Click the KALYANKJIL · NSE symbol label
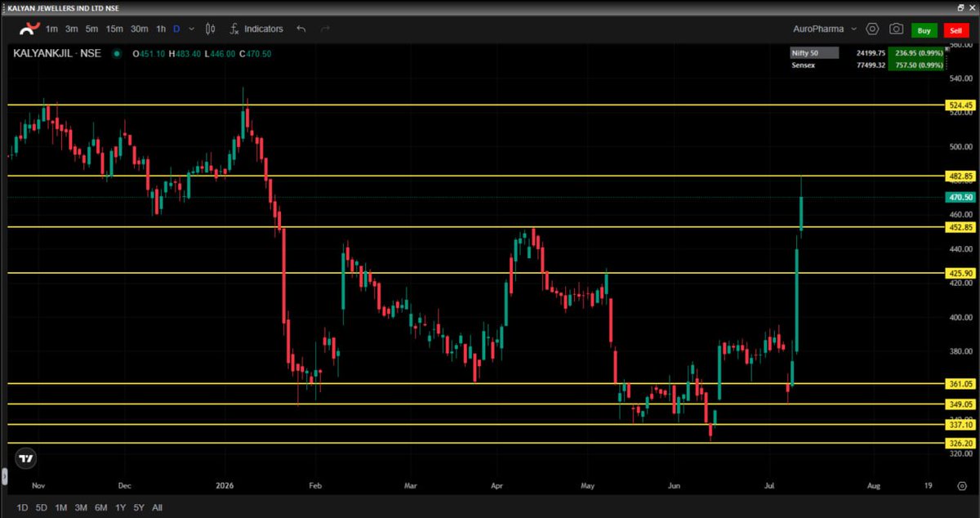 [x=57, y=53]
